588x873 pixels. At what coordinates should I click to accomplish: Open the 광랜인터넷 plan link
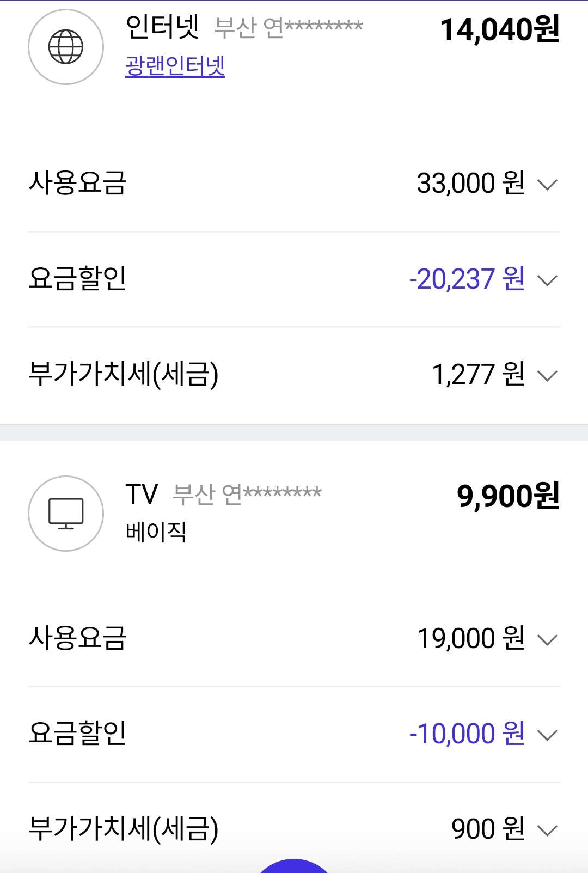coord(175,66)
